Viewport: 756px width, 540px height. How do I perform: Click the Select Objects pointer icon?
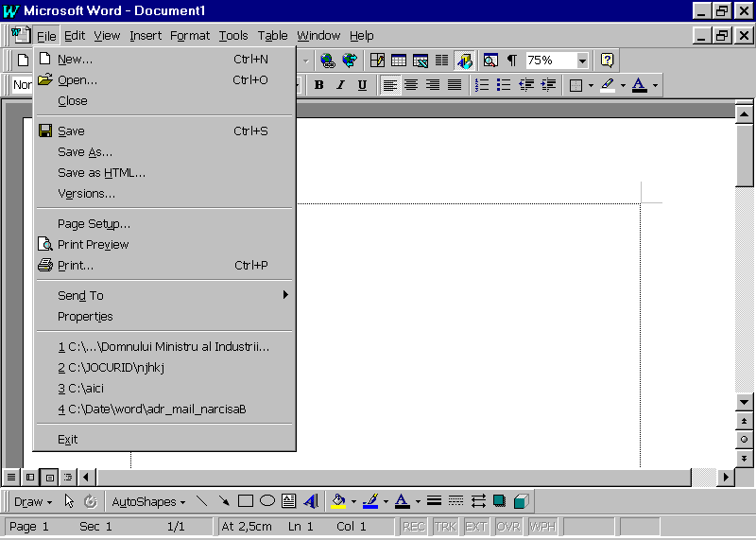[69, 501]
